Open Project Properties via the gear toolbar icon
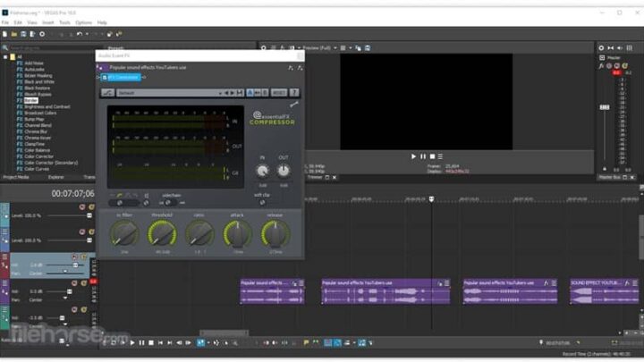 coord(42,35)
